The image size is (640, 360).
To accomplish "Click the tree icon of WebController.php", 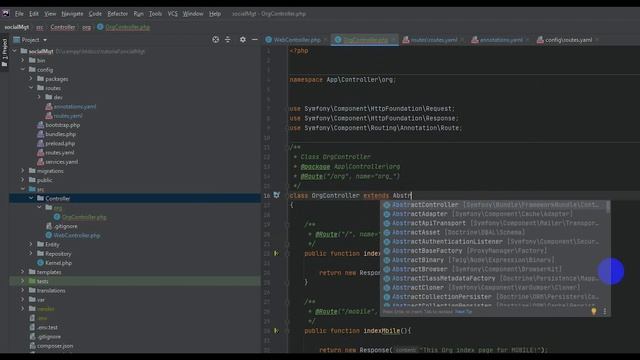I will click(x=49, y=235).
